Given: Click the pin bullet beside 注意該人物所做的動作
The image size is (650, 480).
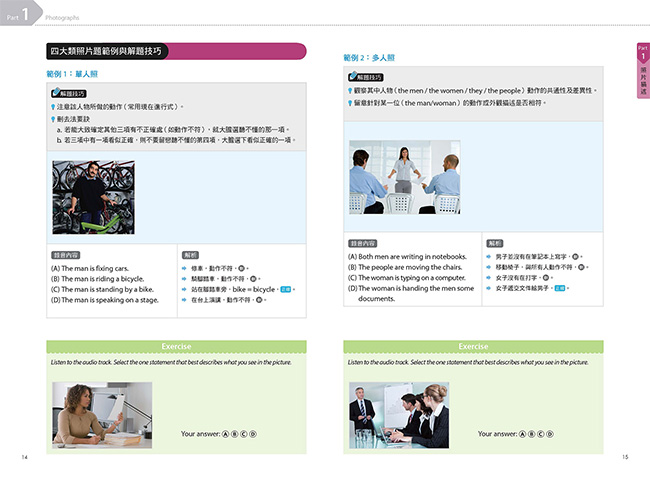Looking at the screenshot, I should click(x=53, y=107).
